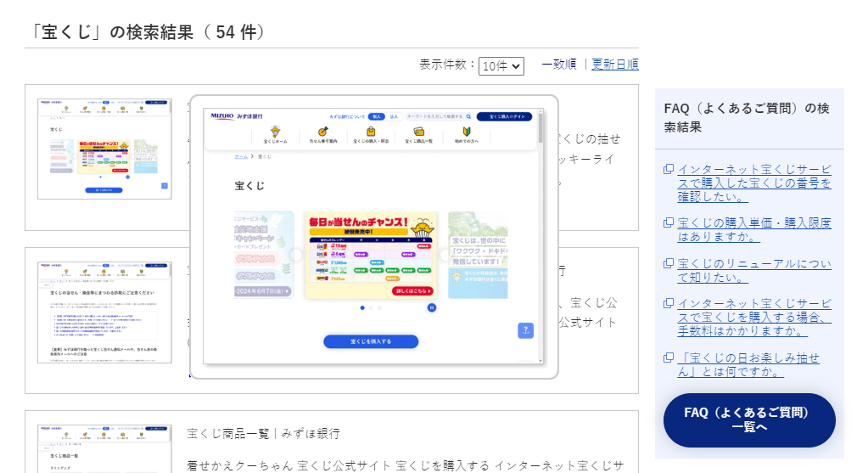Click the ホーム breadcrumb link in preview
This screenshot has height=473, width=868.
241,157
